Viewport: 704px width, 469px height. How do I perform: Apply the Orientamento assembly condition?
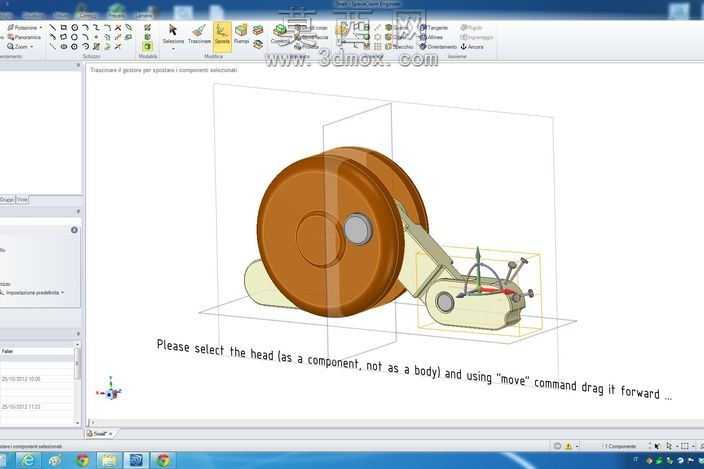438,47
